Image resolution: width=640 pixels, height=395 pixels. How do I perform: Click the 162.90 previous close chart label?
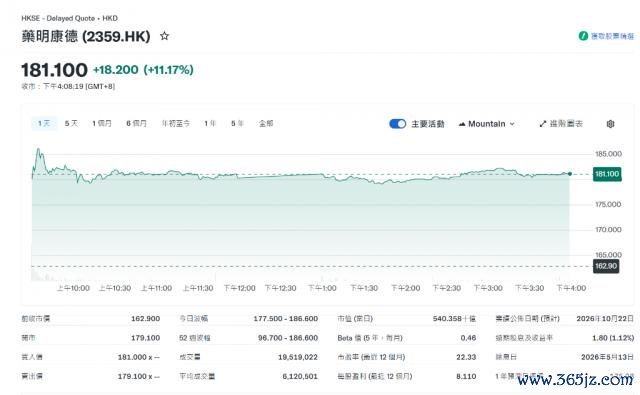pos(606,266)
